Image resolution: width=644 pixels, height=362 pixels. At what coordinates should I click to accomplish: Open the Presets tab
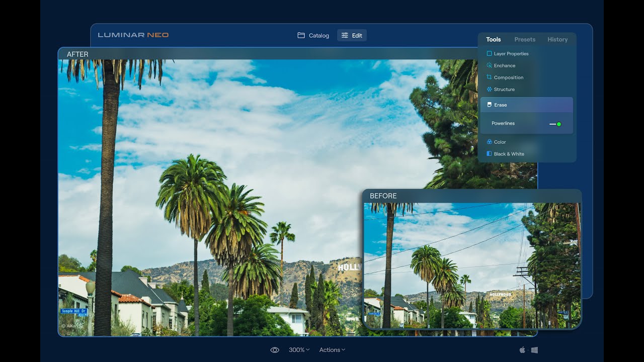(525, 39)
